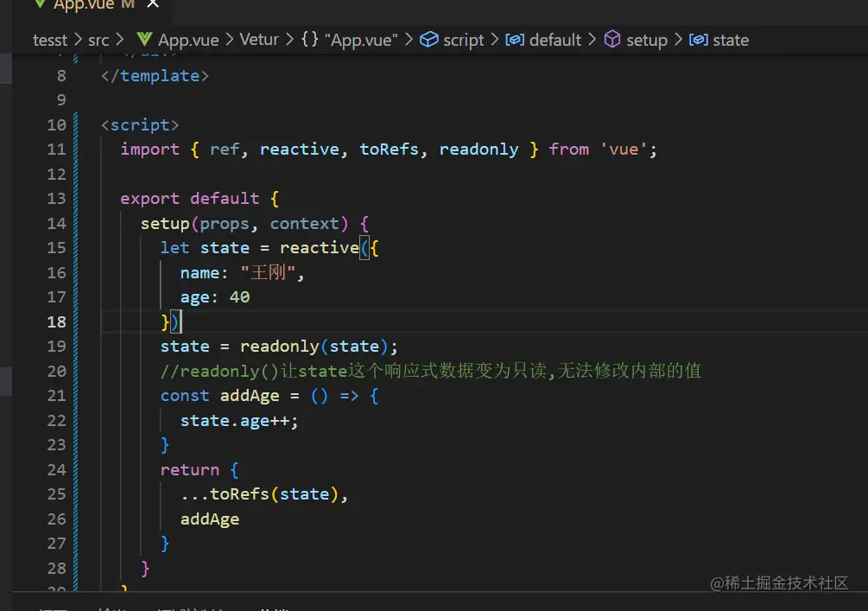This screenshot has width=868, height=611.
Task: Select the script breadcrumb segment
Action: 463,40
